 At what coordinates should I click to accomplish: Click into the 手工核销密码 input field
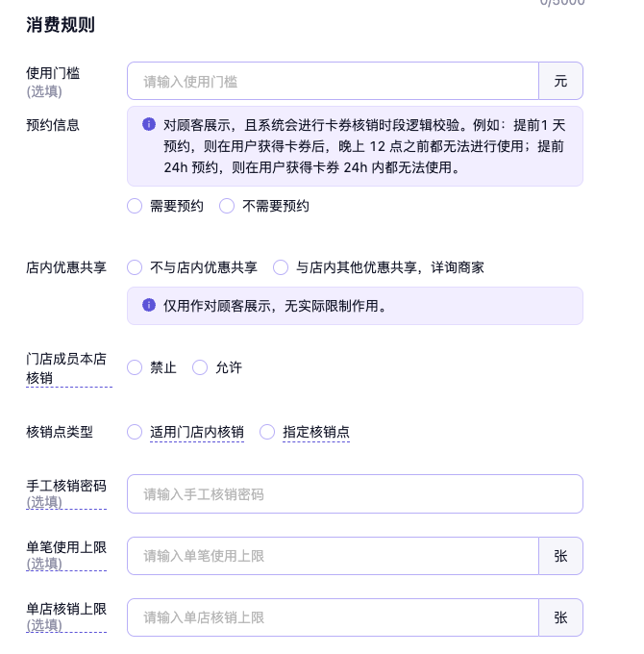click(x=355, y=494)
